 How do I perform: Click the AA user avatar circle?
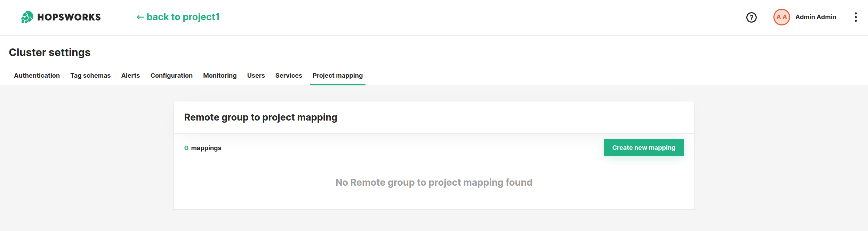tap(781, 17)
